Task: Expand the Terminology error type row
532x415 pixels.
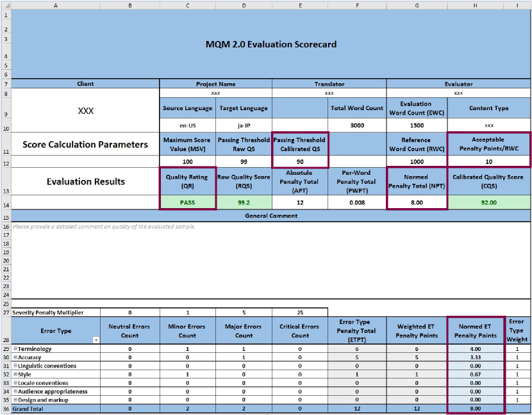Action: [x=15, y=348]
